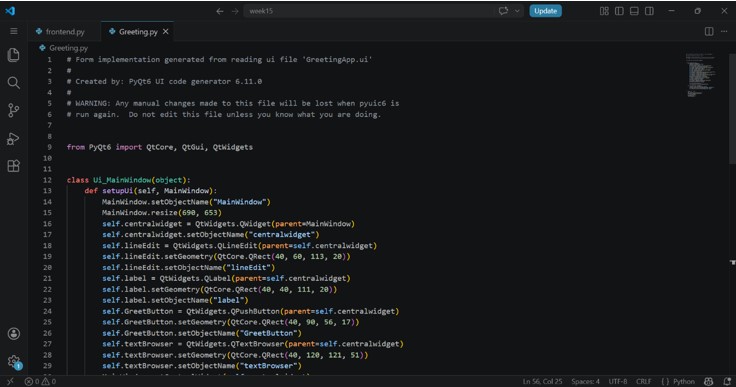Change indentation via Spaces: 4
736x387 pixels.
(585, 381)
